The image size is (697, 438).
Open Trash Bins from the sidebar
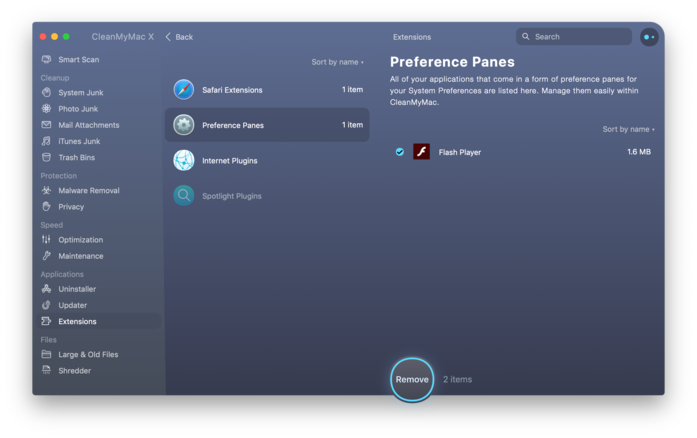tap(76, 157)
